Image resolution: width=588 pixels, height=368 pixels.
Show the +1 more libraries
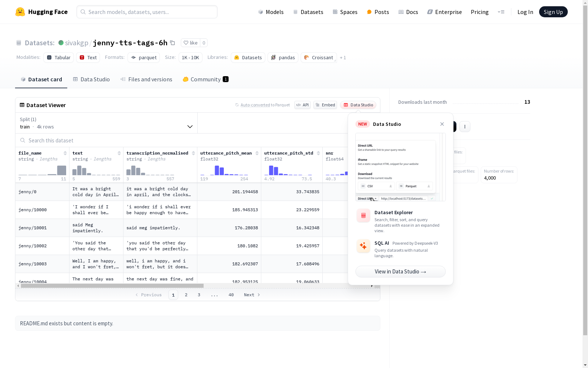coord(343,58)
